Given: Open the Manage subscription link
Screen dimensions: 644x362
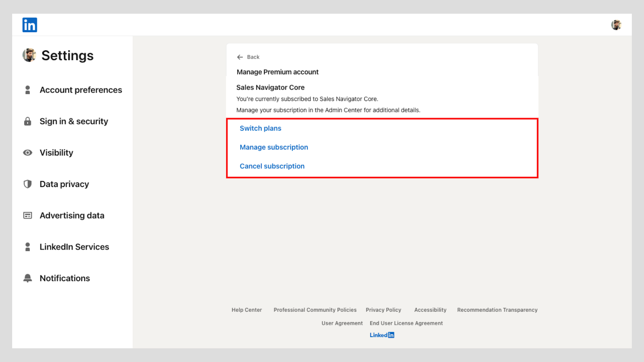Looking at the screenshot, I should [274, 147].
